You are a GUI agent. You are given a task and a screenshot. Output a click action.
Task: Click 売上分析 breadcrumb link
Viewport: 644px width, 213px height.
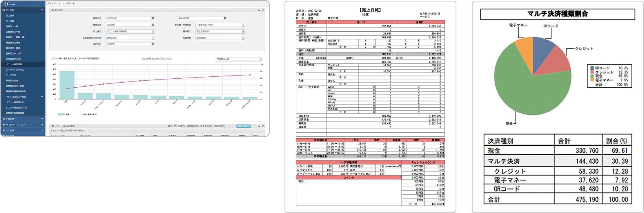coord(51,3)
